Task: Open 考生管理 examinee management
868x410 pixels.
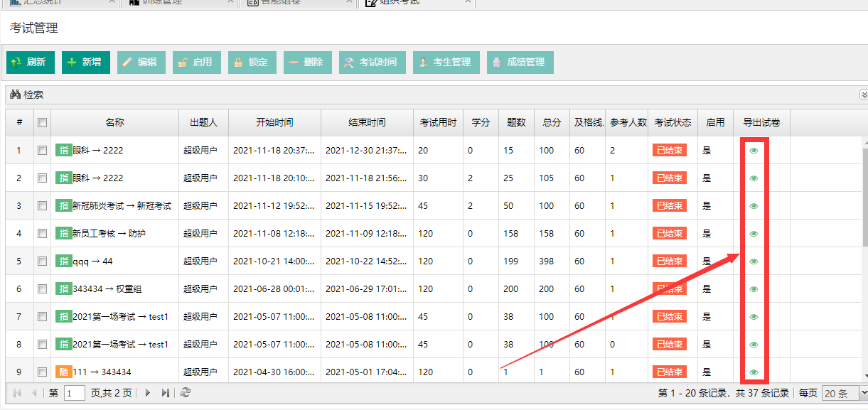Action: [446, 63]
